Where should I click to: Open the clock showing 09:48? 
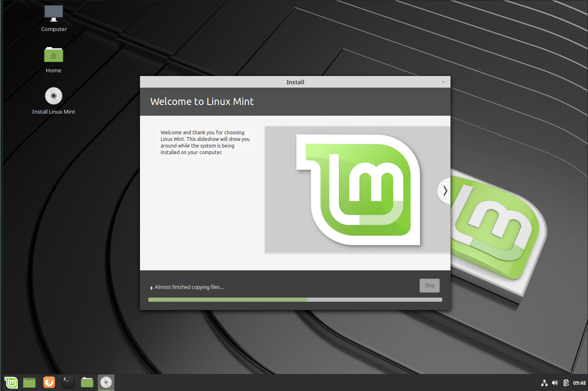[579, 383]
